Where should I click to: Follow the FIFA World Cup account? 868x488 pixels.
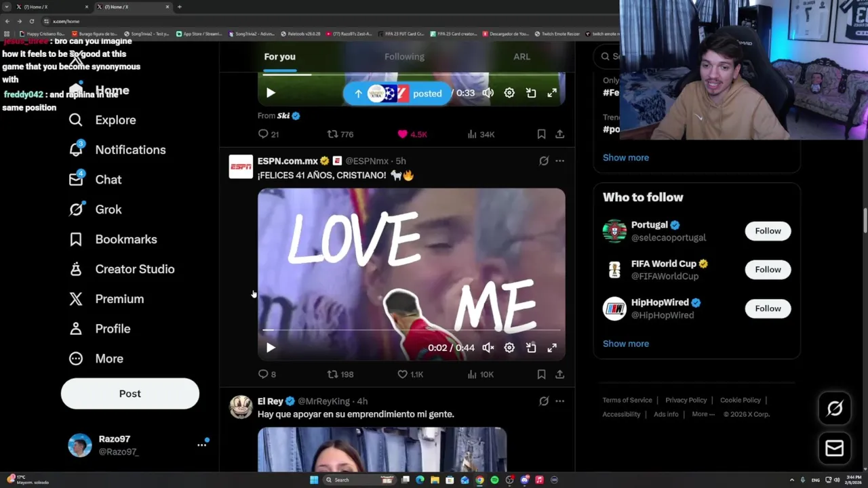click(768, 270)
